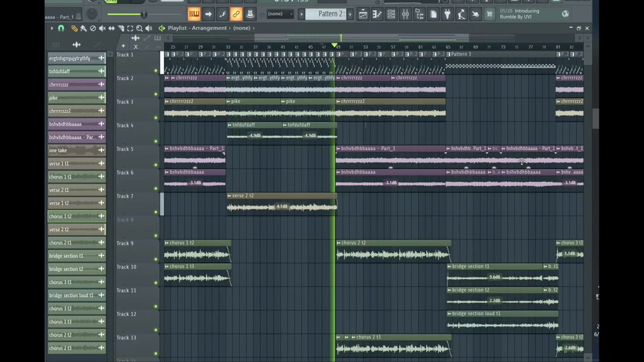Select the Delete tool in Playlist toolbar
This screenshot has width=644, height=362.
coord(93,28)
